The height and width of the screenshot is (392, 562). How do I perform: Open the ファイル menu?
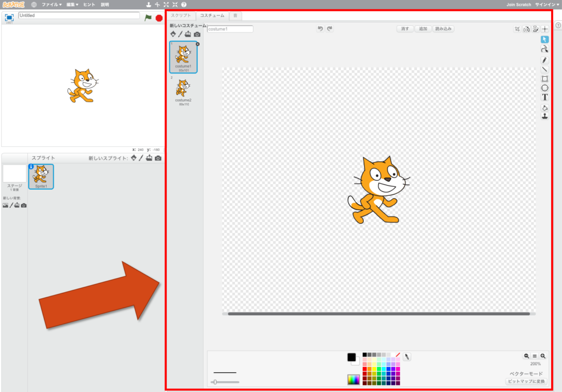(x=52, y=4)
